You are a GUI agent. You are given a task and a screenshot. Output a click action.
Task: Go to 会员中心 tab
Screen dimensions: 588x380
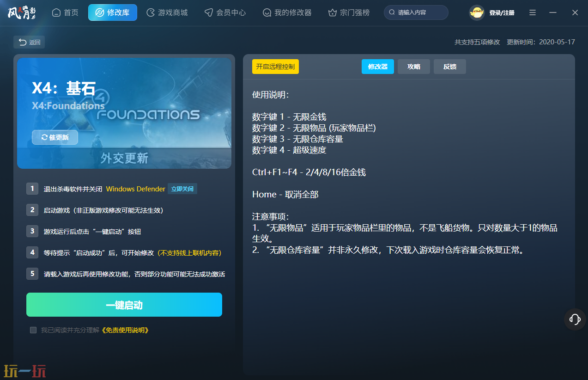tap(225, 12)
